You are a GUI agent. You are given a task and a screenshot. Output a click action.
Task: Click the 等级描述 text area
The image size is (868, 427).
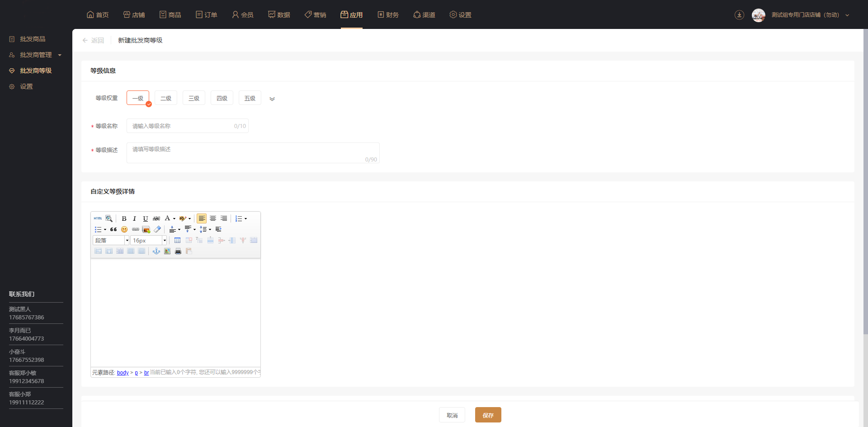(253, 153)
